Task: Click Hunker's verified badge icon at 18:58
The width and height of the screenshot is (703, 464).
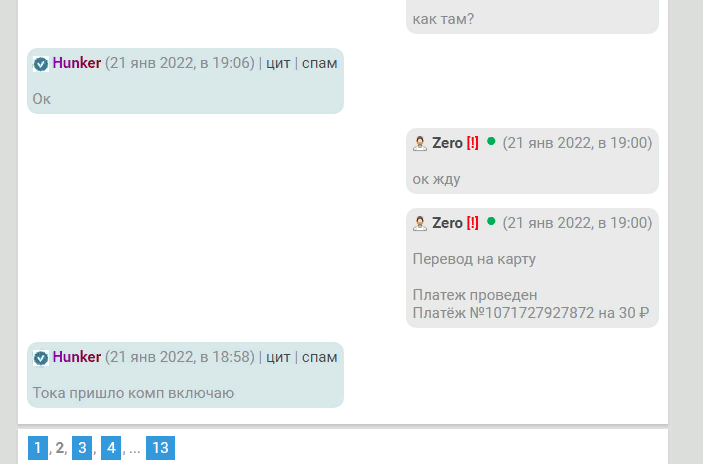Action: click(41, 358)
